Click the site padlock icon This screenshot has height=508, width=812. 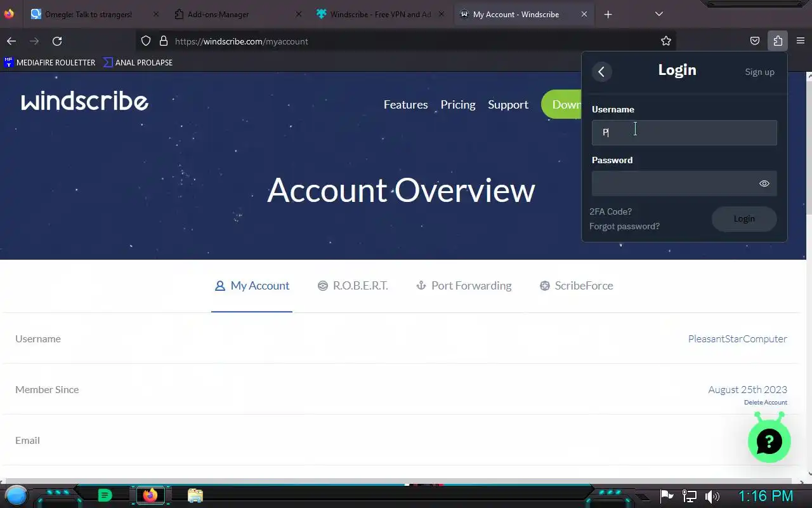(x=164, y=41)
